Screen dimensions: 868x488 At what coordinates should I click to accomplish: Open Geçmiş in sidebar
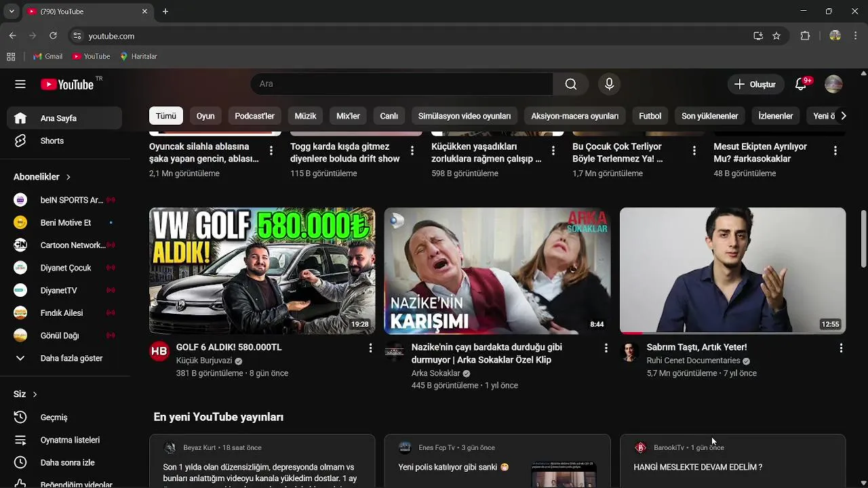point(65,418)
